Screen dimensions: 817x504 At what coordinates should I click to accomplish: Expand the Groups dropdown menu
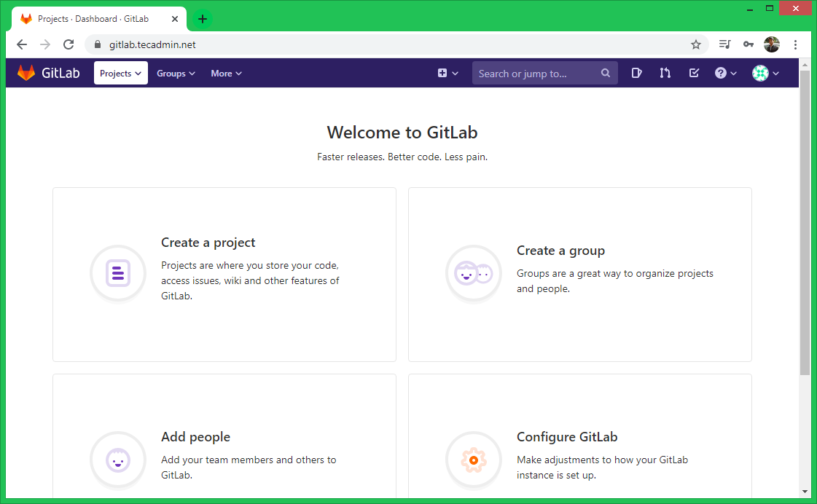pos(176,74)
